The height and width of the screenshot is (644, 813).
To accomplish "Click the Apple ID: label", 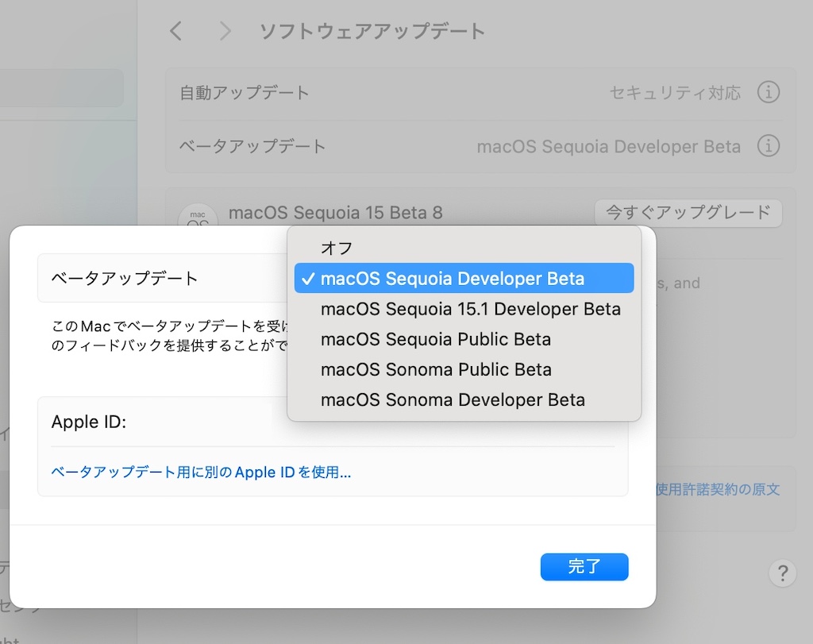I will (x=89, y=422).
